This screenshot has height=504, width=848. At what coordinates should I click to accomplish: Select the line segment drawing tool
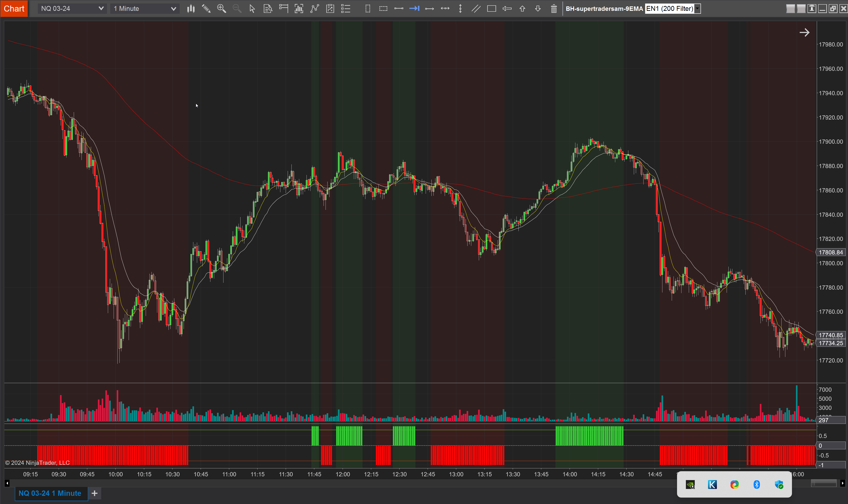click(x=399, y=8)
